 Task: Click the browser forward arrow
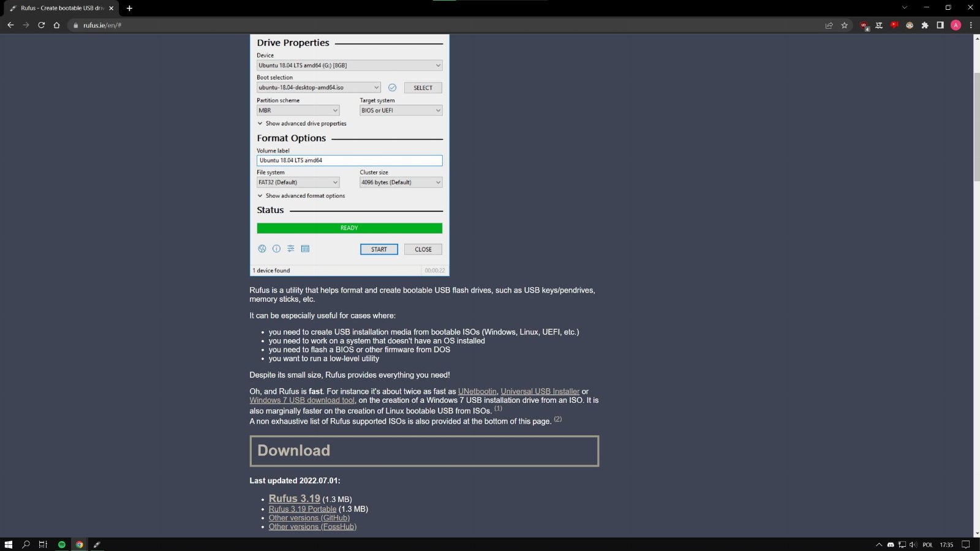[x=26, y=25]
